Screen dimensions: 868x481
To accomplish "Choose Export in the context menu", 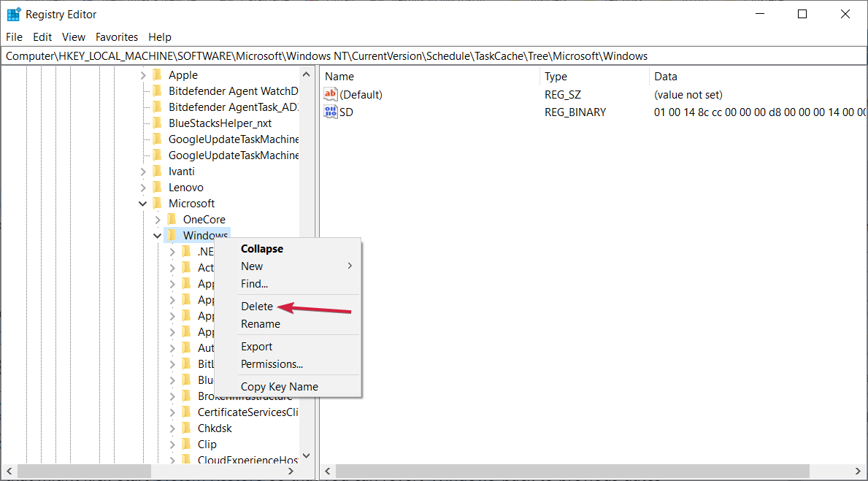I will coord(288,347).
